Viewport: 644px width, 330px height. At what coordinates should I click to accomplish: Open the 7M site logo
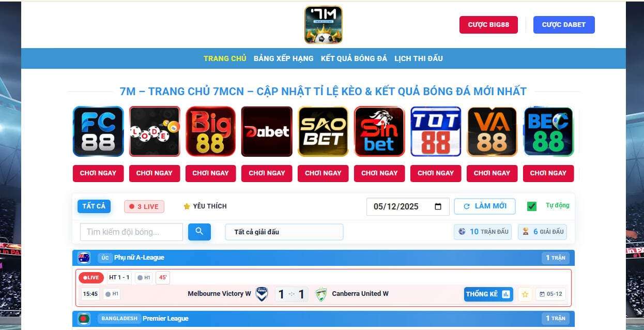[324, 25]
